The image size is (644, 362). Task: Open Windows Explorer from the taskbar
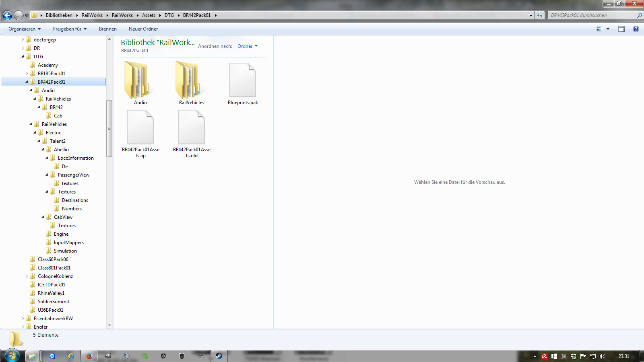point(32,356)
